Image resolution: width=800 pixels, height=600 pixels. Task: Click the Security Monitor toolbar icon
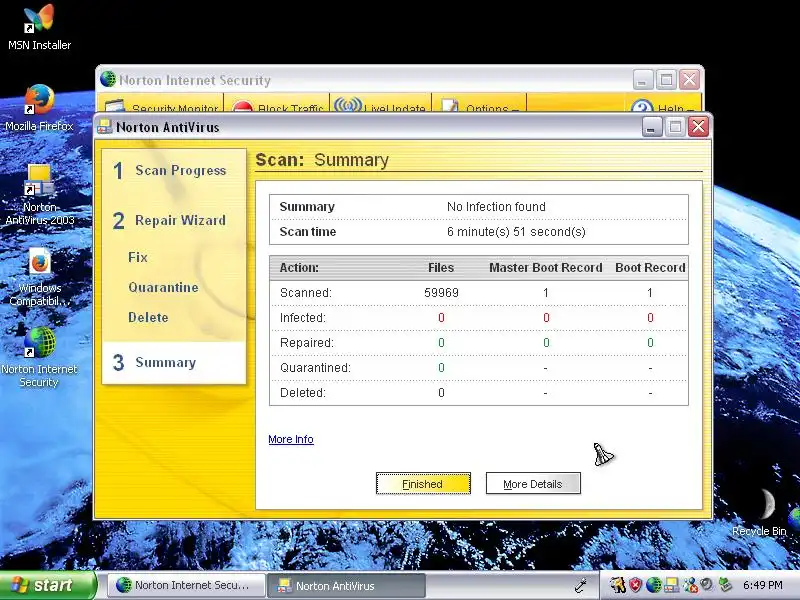pos(115,106)
